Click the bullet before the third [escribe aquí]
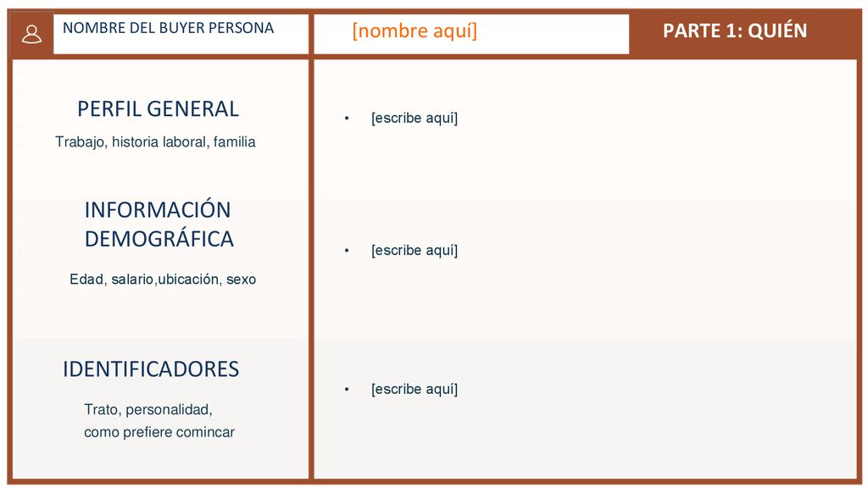868x488 pixels. [347, 390]
